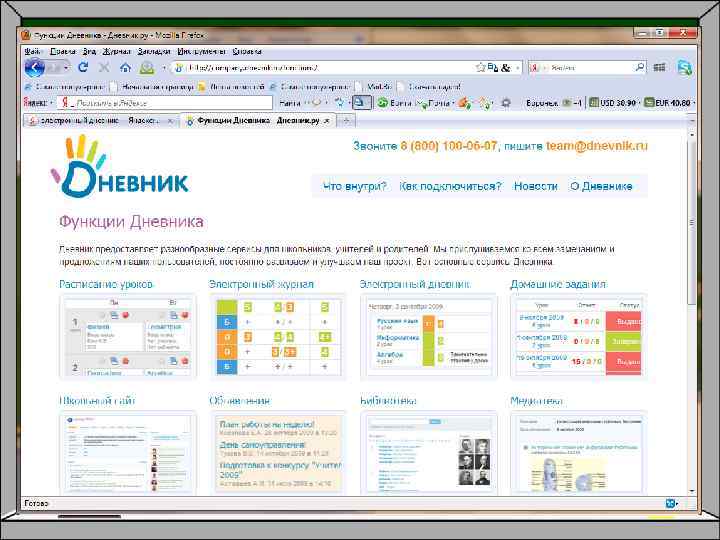720x540 pixels.
Task: Reload the page with the refresh icon
Action: [83, 68]
